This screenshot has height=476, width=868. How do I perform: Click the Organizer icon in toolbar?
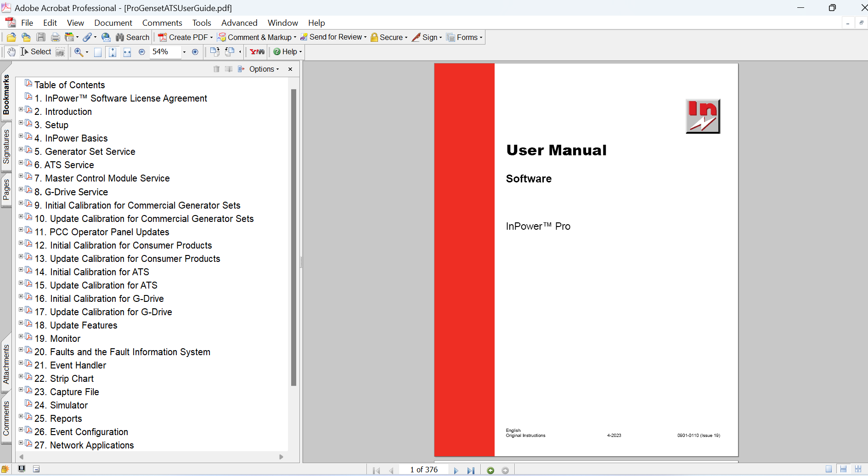69,37
